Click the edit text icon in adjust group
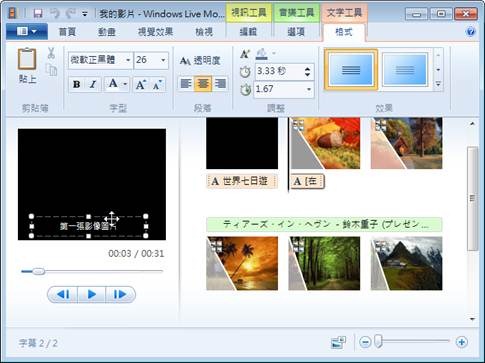This screenshot has height=363, width=485. click(x=245, y=53)
